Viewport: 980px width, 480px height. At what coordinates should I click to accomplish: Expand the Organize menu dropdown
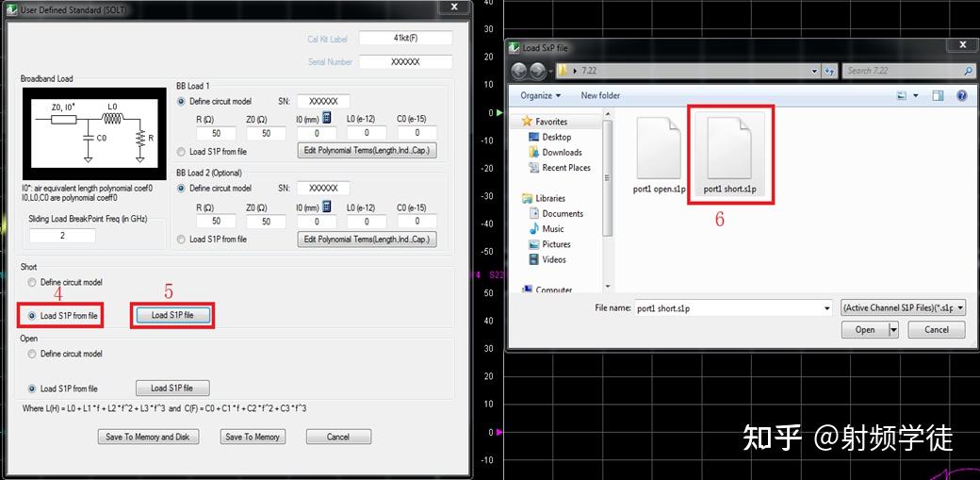[x=541, y=96]
